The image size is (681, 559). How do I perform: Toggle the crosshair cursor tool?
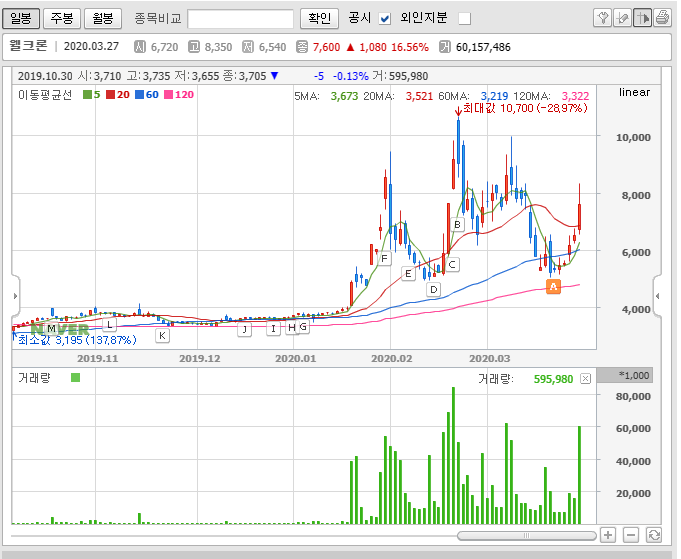point(642,18)
